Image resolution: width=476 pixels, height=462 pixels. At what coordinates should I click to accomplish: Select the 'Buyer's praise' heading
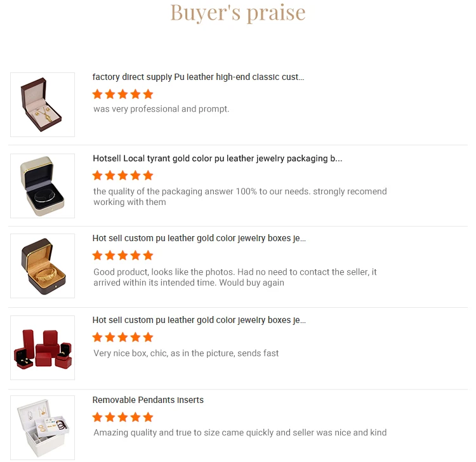(237, 12)
